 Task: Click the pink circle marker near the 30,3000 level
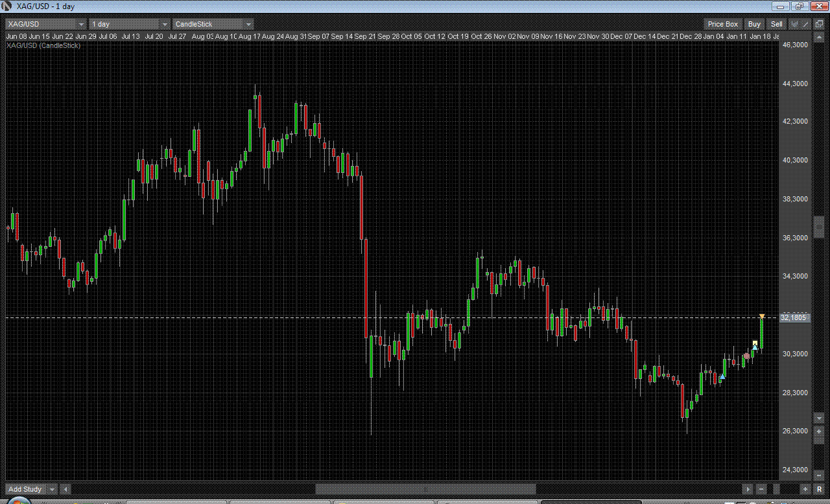coord(747,356)
